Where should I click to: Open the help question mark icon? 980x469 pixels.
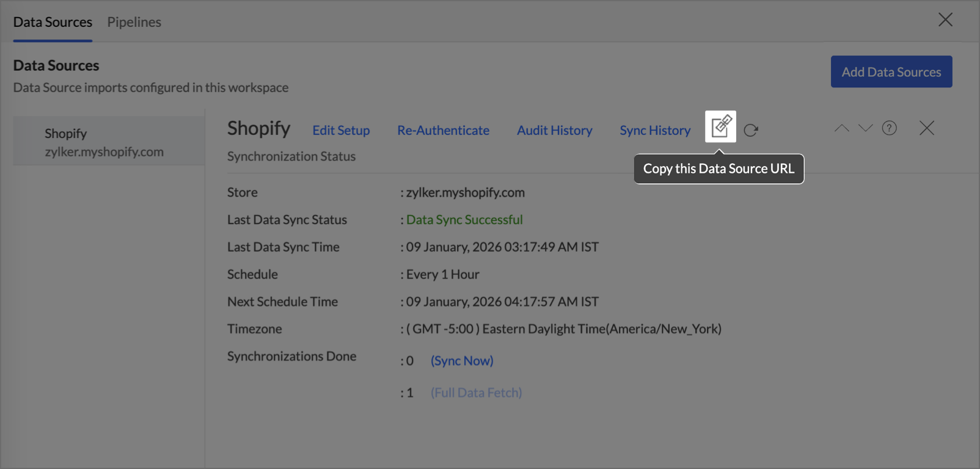point(889,128)
